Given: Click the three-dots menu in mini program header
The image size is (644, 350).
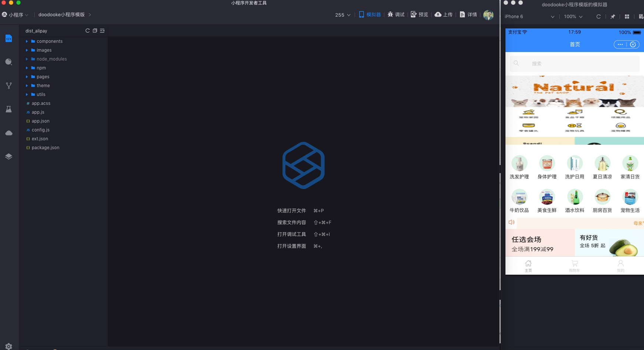Looking at the screenshot, I should tap(620, 44).
